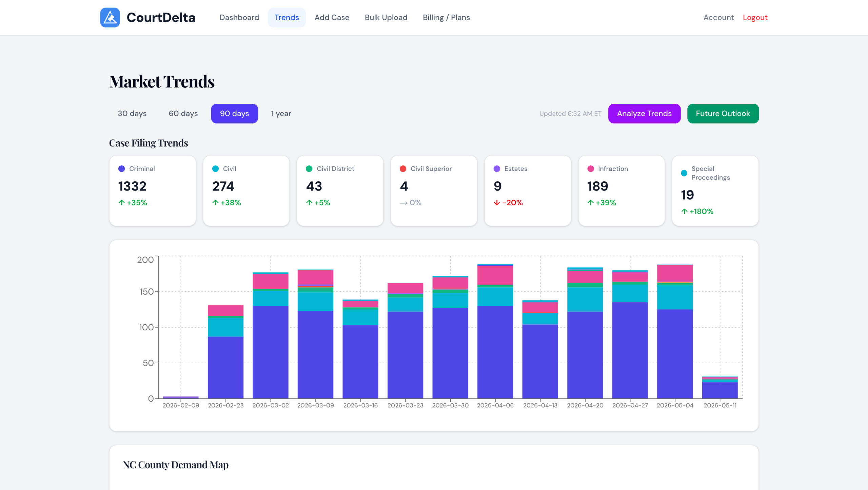
Task: Switch range to 1 year
Action: [281, 114]
